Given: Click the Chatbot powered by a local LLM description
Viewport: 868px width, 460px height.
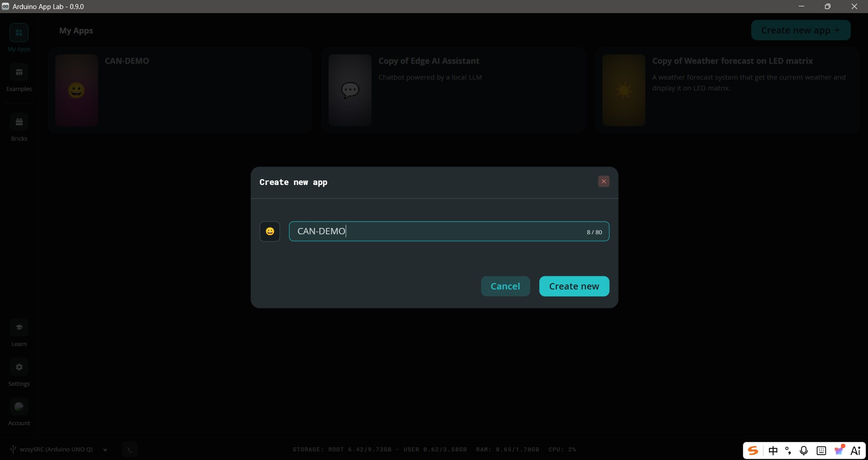Looking at the screenshot, I should click(430, 77).
